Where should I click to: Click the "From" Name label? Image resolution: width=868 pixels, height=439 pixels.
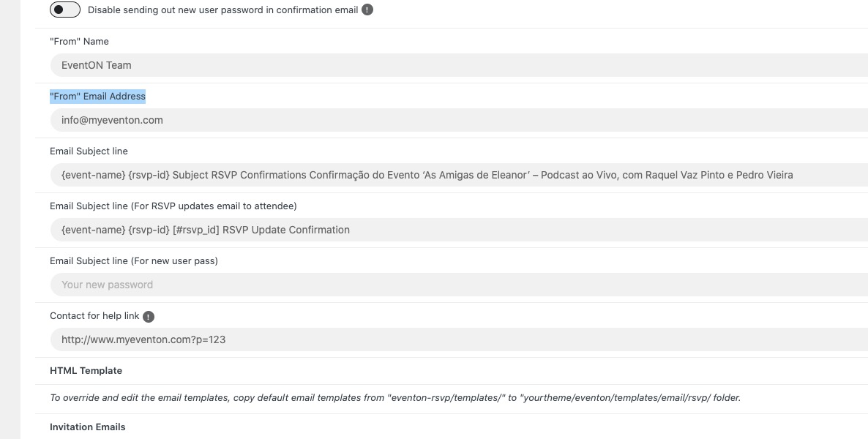point(79,42)
